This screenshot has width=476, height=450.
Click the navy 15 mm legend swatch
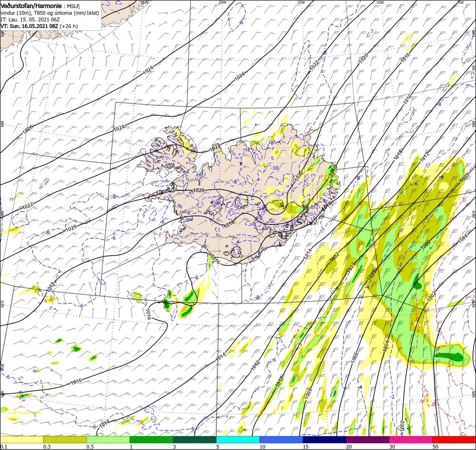point(324,440)
